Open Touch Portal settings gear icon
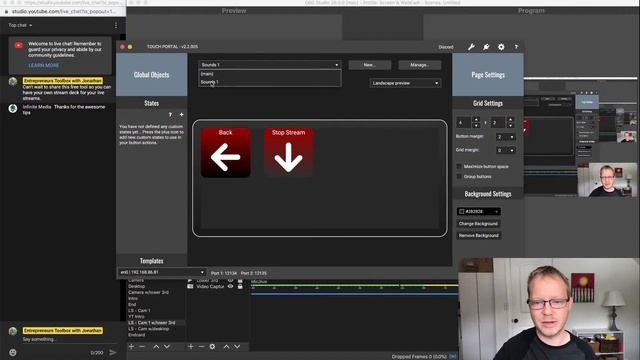Screen dimensions: 640x360 click(501, 47)
